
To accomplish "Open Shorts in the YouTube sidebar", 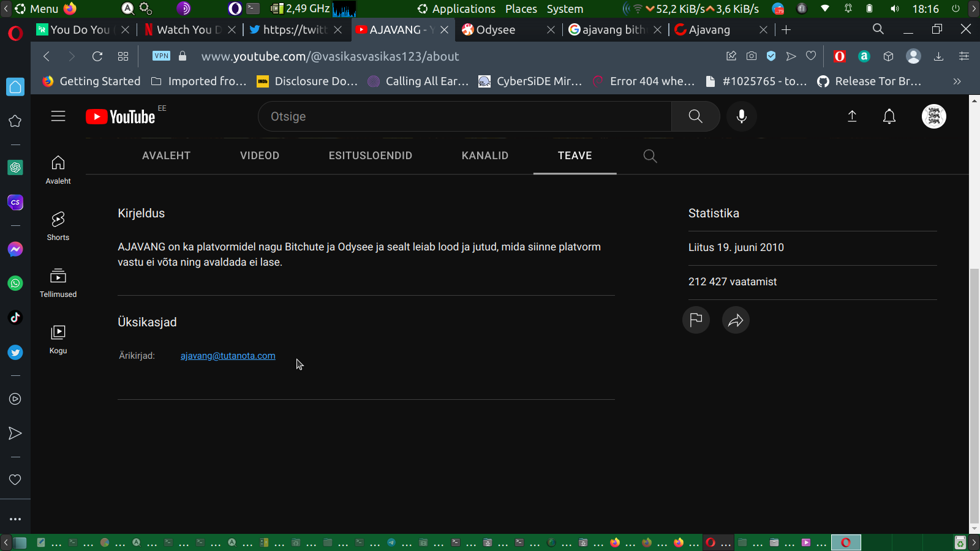I will coord(58,226).
